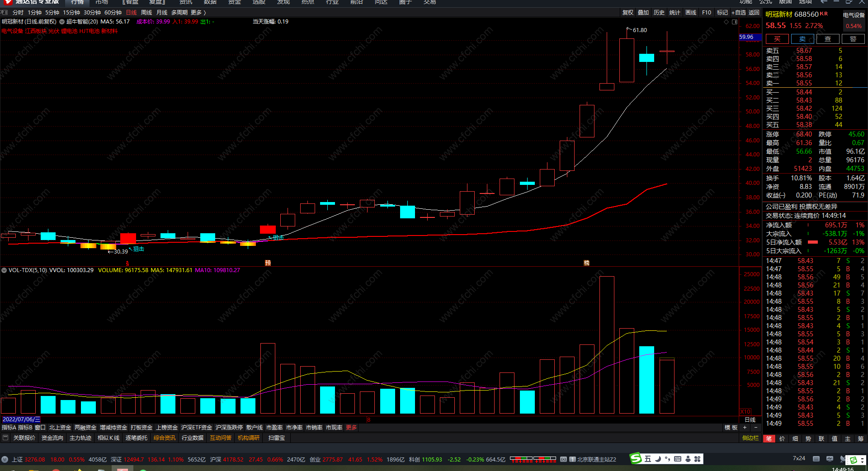Click the blue 卖 sell button
This screenshot has width=868, height=471.
click(802, 39)
